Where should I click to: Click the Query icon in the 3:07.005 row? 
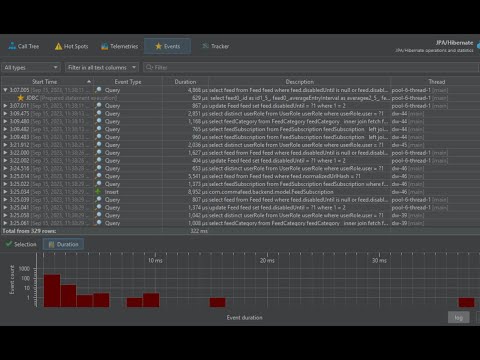pyautogui.click(x=99, y=90)
